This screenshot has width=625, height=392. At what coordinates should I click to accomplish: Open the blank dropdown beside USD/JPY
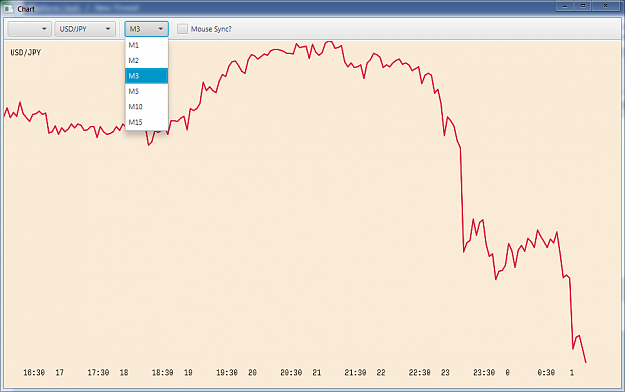[29, 29]
